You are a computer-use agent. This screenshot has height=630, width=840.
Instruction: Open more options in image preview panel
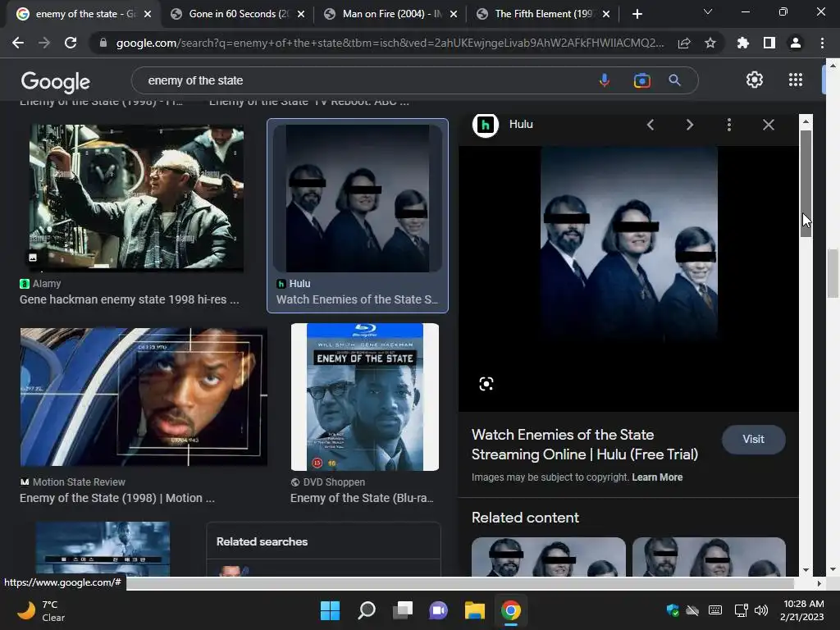[x=729, y=125]
